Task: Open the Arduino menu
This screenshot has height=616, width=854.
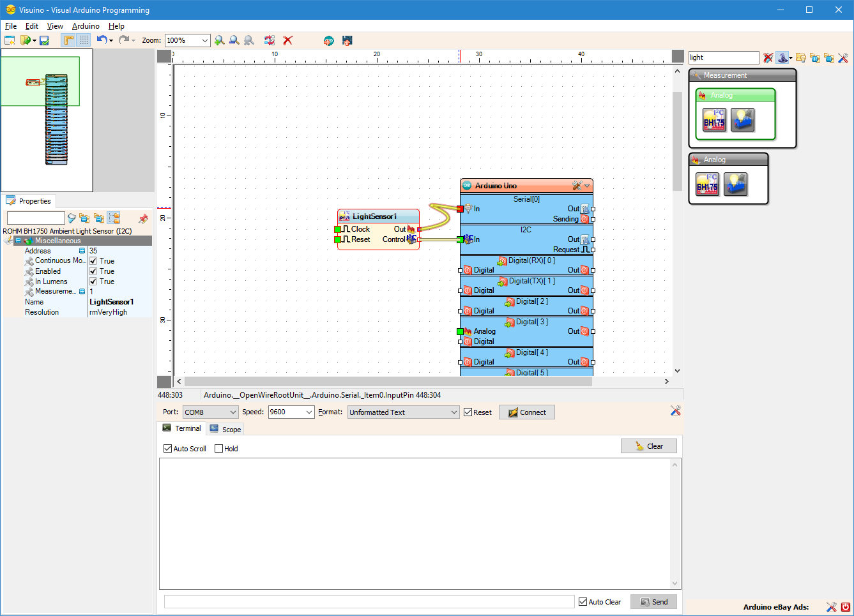Action: [86, 26]
